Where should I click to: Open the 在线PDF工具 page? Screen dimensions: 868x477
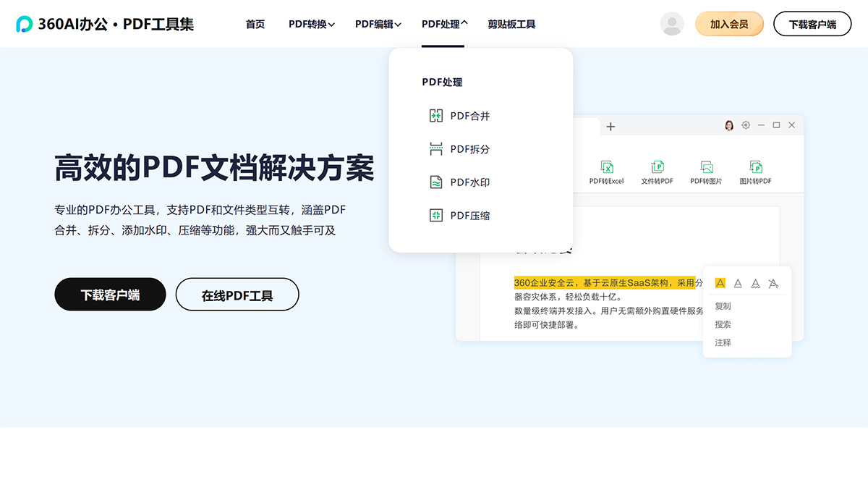pos(237,294)
